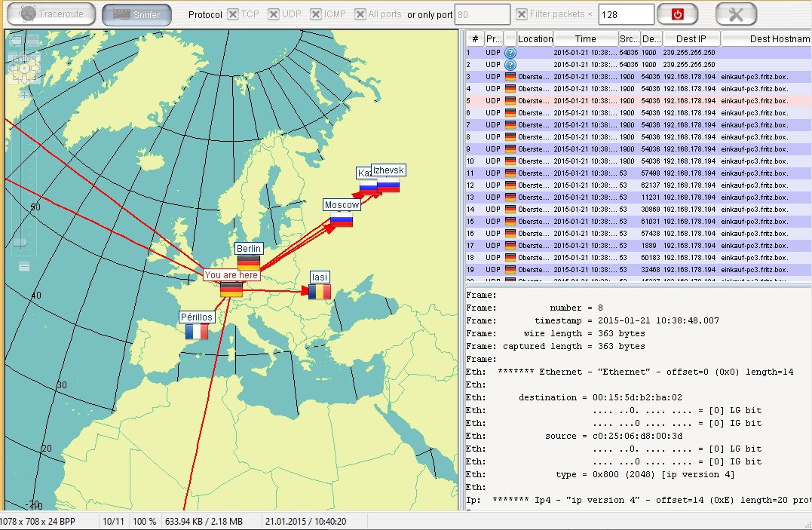Sort packets by the Time column header
Viewport: 812px width, 530px height.
(x=585, y=39)
